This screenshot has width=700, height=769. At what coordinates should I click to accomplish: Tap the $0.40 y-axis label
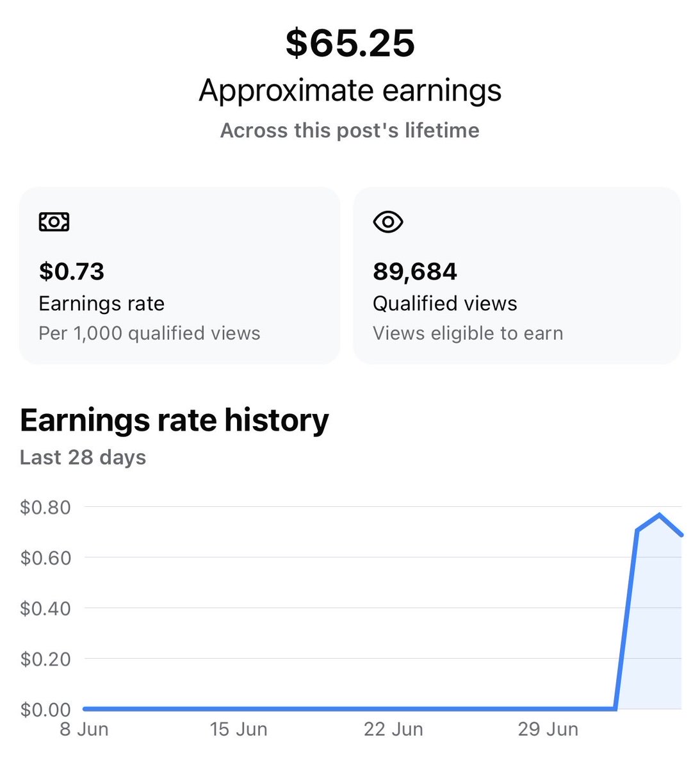[45, 608]
